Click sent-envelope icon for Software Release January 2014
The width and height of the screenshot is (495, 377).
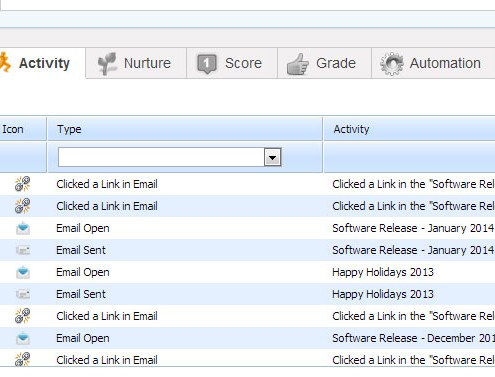click(23, 250)
